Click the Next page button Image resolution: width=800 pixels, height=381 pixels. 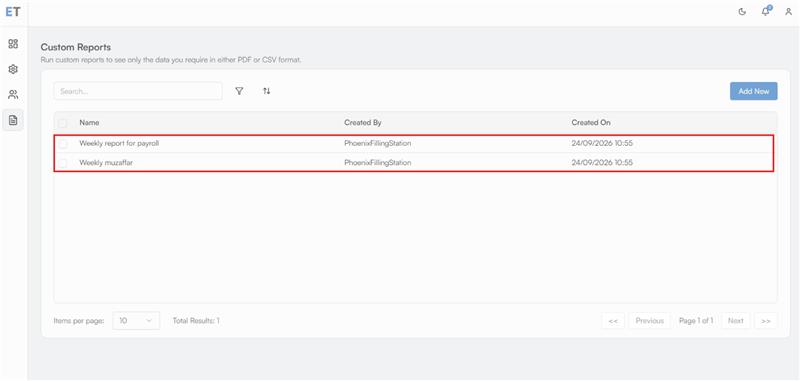[x=735, y=321]
